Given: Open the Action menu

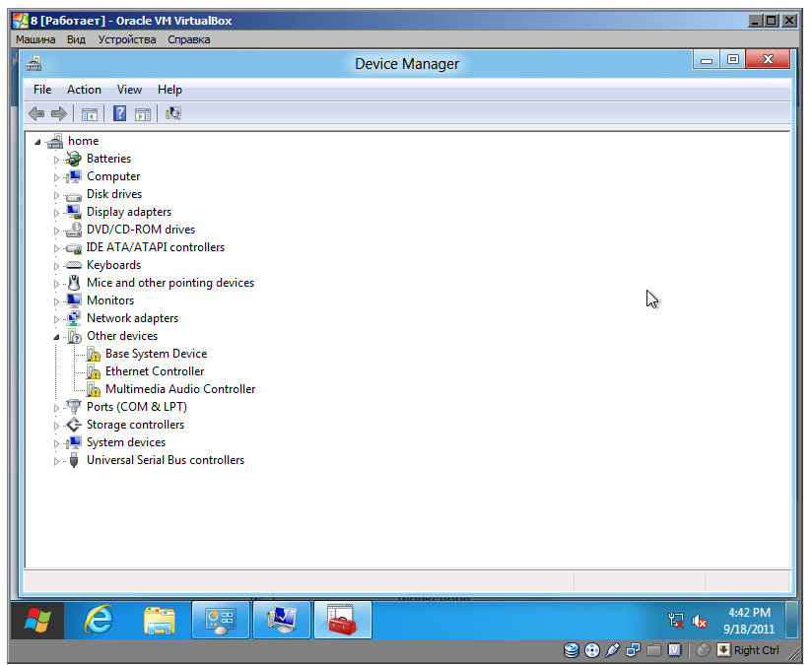Looking at the screenshot, I should (84, 90).
